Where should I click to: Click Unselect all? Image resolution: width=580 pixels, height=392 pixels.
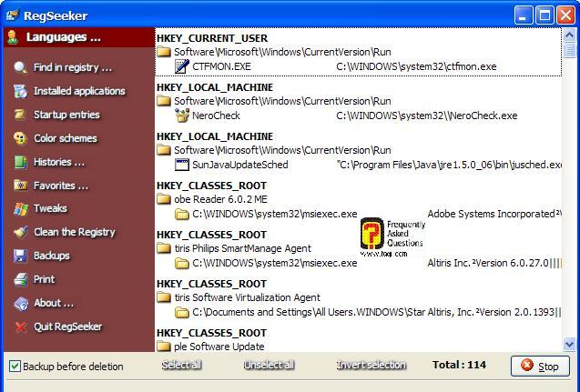[269, 365]
